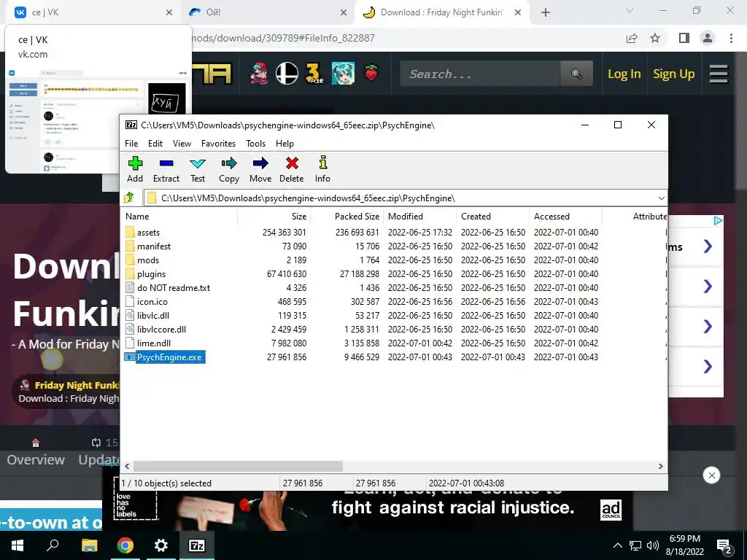The height and width of the screenshot is (560, 747).
Task: Click the volume speaker tray icon
Action: click(x=652, y=545)
